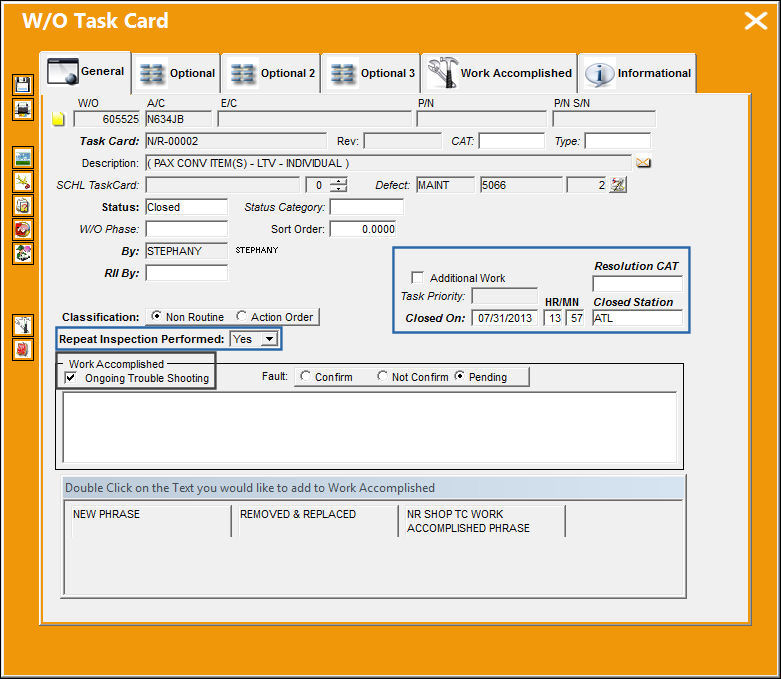Click the Task Card field N/R-00002
Screen dimensions: 781x679
point(236,141)
